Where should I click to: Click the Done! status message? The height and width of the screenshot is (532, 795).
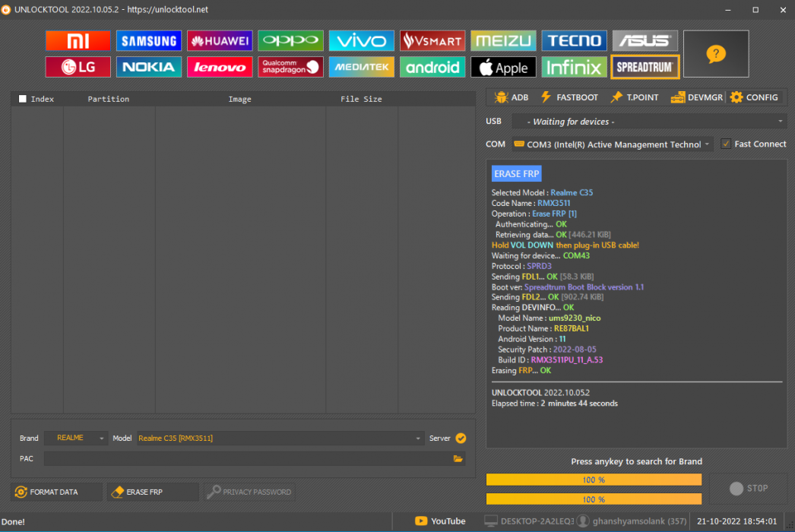click(13, 521)
